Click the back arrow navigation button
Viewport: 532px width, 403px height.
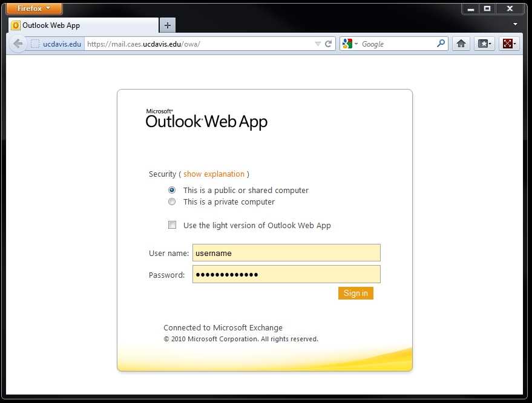pyautogui.click(x=18, y=44)
